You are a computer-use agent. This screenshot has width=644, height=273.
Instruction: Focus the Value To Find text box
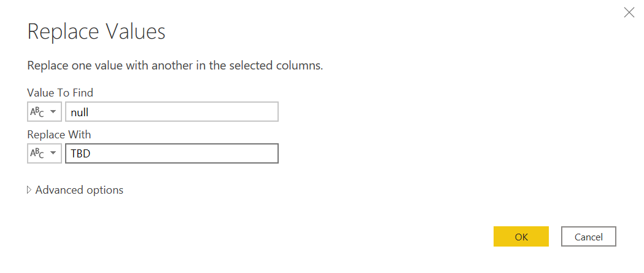pos(171,112)
